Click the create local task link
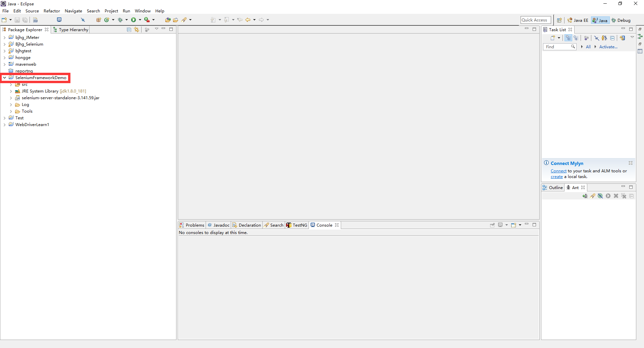This screenshot has width=644, height=348. pyautogui.click(x=557, y=177)
